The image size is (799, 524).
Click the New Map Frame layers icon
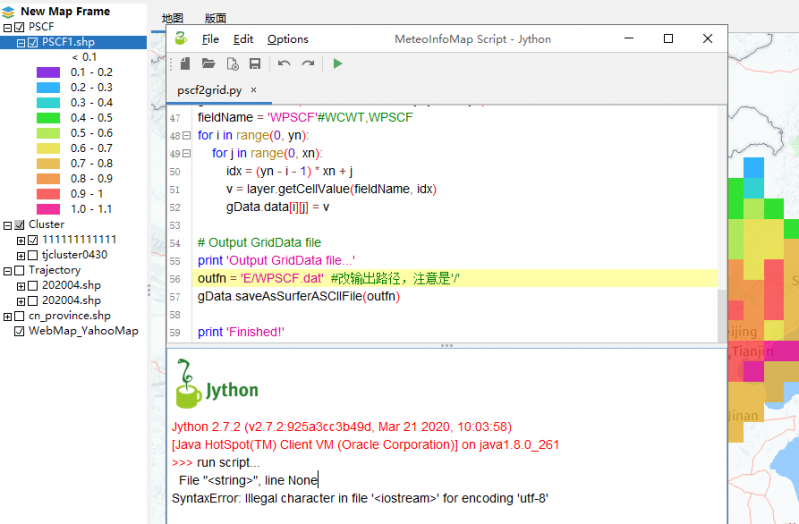pyautogui.click(x=9, y=11)
